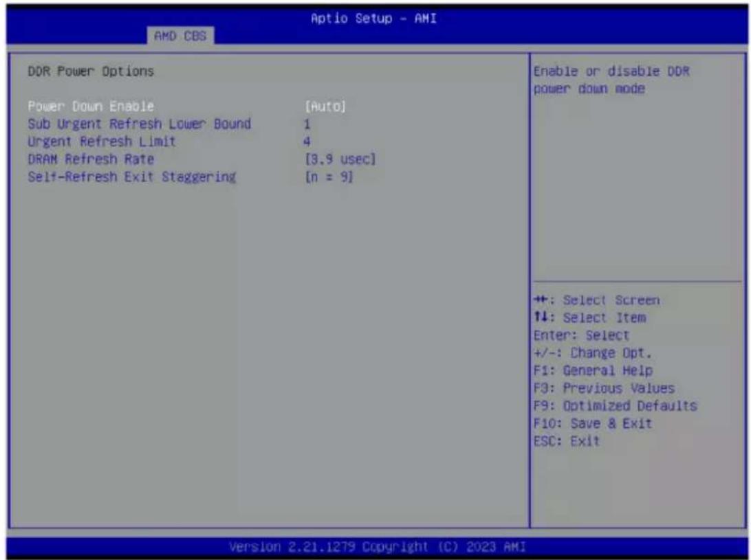The width and height of the screenshot is (751, 560).
Task: Click the 'Enter: Select' key hint
Action: 581,335
